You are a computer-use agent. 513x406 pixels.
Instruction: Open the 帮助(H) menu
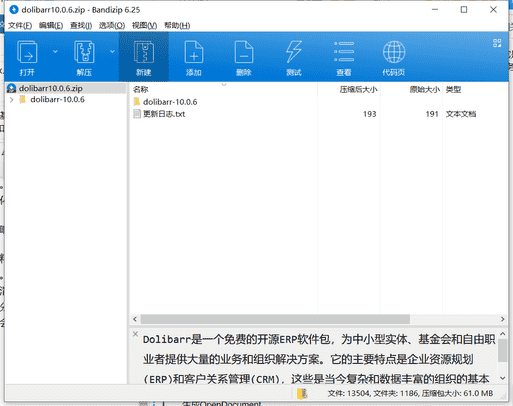(x=177, y=25)
